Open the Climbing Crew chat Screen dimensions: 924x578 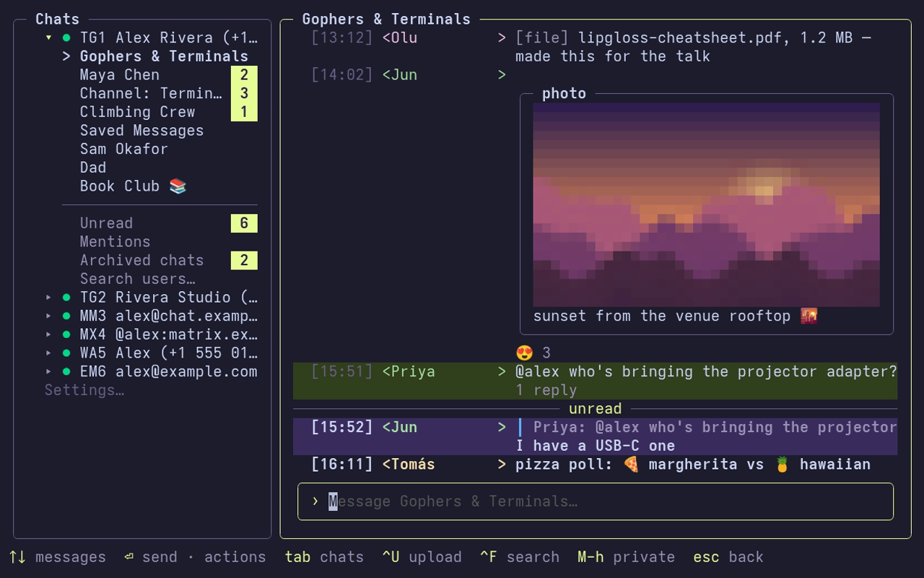point(137,112)
